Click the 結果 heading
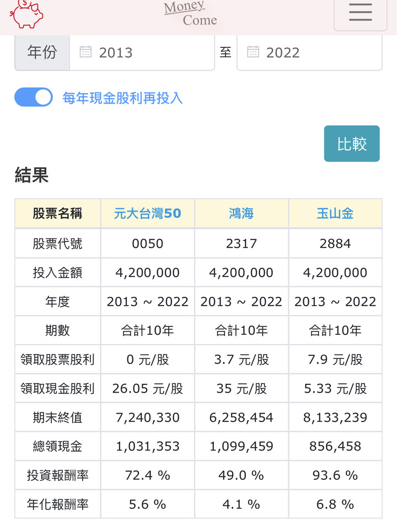397x532 pixels. (31, 175)
